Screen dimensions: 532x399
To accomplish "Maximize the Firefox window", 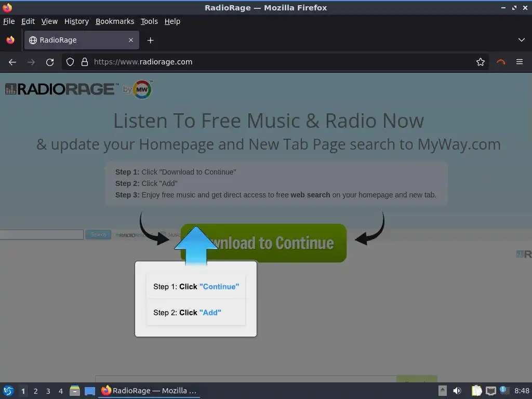I will pos(514,7).
